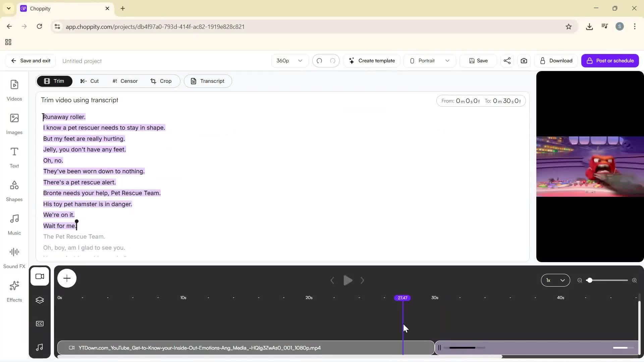Open the Portrait orientation dropdown
This screenshot has height=362, width=644.
tap(429, 61)
